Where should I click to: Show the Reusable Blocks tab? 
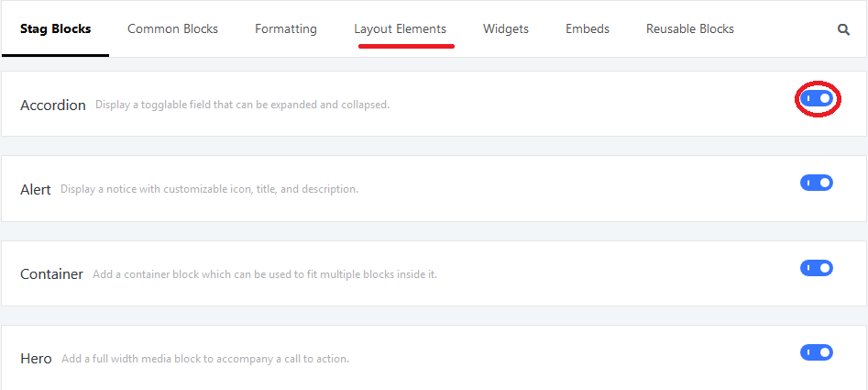[690, 28]
